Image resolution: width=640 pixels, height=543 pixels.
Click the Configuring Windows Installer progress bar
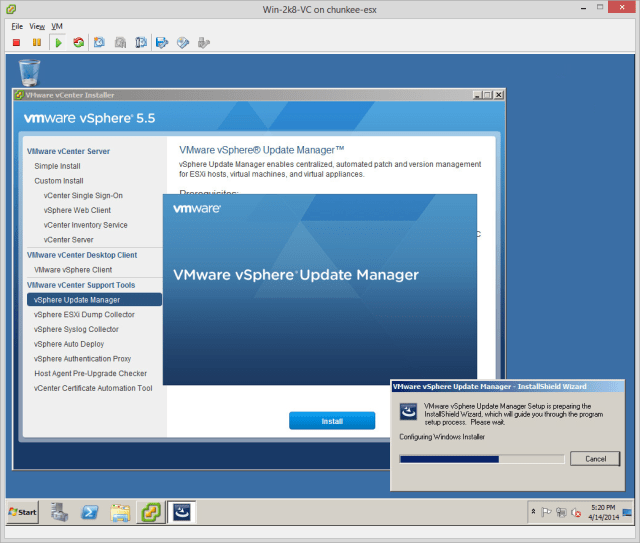[x=482, y=459]
